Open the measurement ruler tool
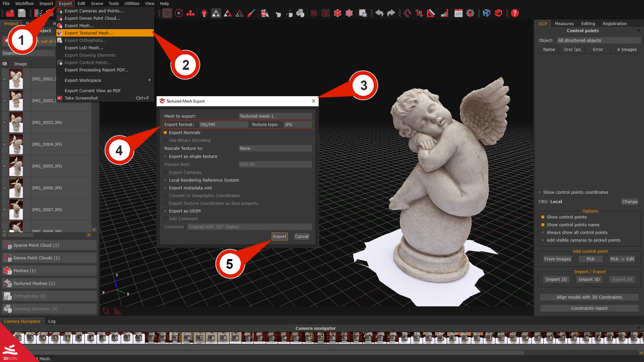The image size is (644, 362). pos(431,13)
